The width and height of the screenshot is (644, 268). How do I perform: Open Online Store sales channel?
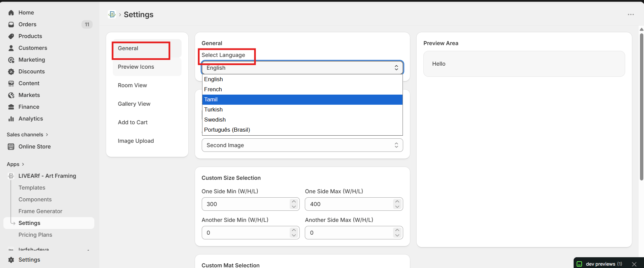click(x=34, y=146)
